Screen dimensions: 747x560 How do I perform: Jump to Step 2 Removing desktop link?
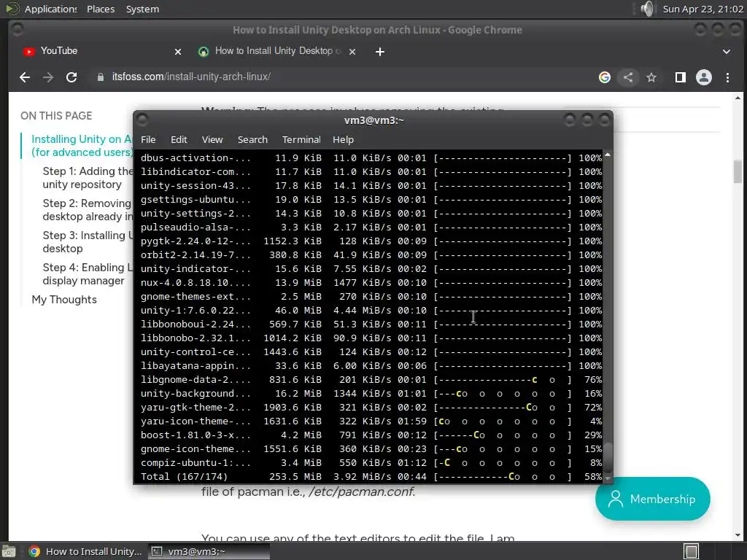pyautogui.click(x=88, y=210)
